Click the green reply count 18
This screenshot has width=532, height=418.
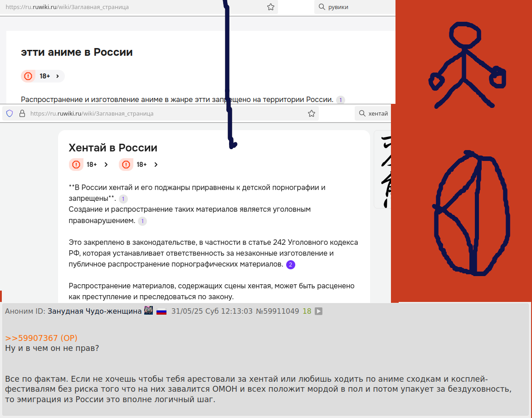pos(307,311)
